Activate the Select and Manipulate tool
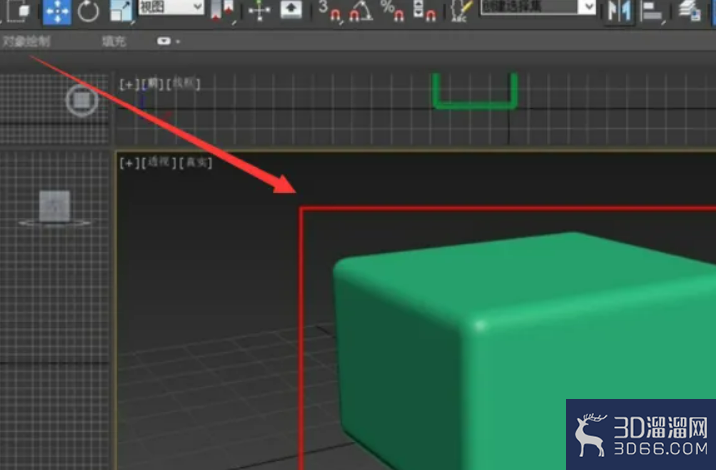This screenshot has height=470, width=716. click(259, 11)
